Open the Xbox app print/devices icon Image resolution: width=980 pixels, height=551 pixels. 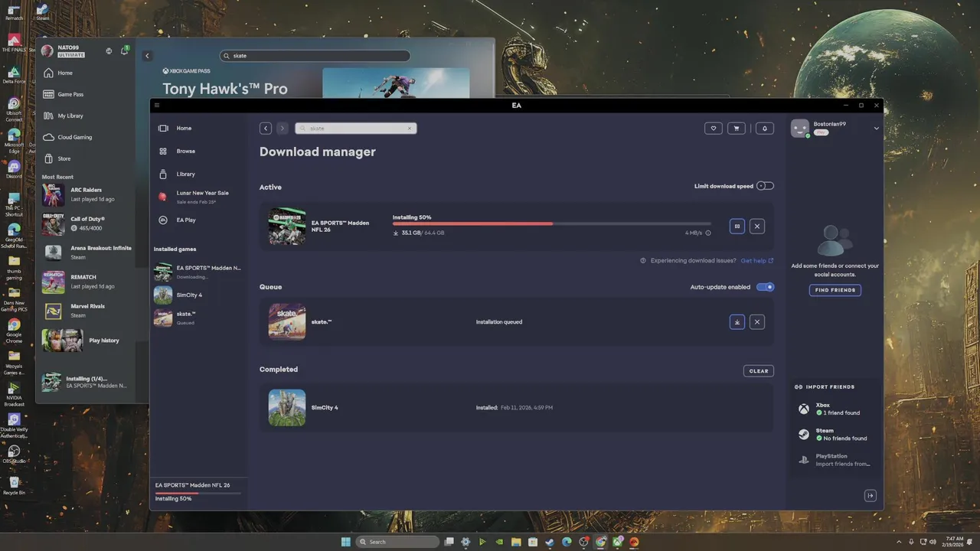(x=109, y=51)
